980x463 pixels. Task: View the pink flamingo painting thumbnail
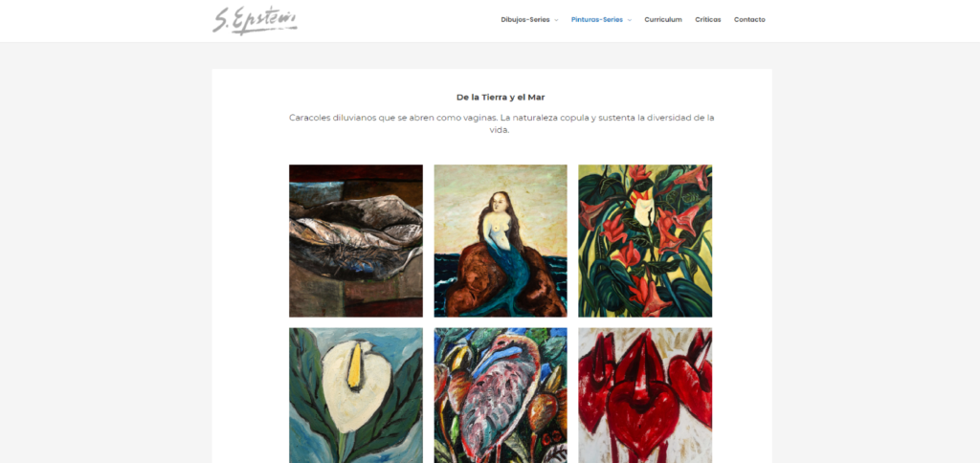501,395
